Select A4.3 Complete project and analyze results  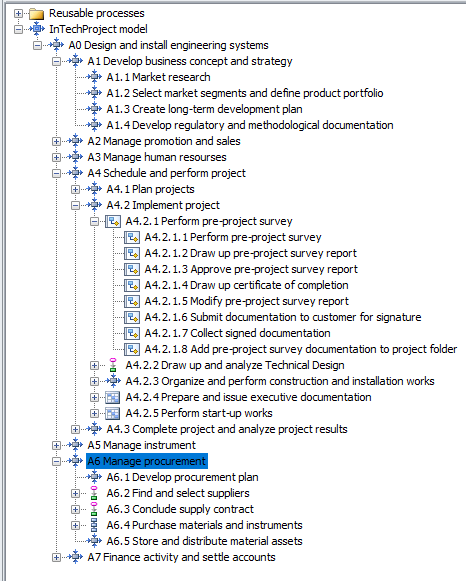227,429
